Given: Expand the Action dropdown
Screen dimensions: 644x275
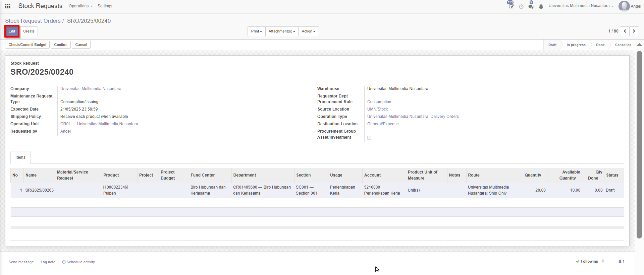Looking at the screenshot, I should click(308, 31).
